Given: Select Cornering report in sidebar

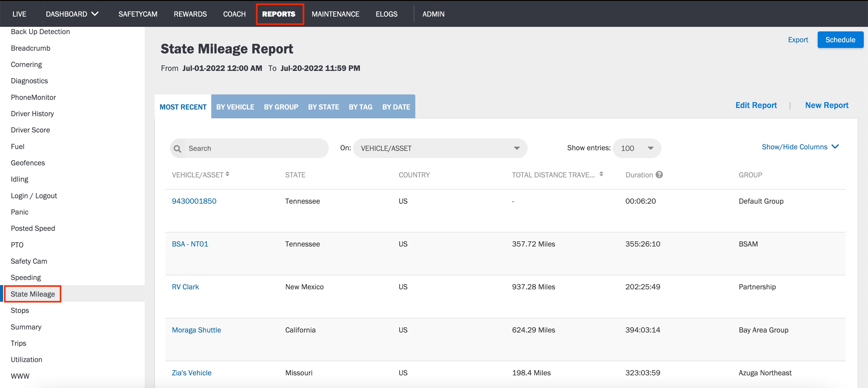Looking at the screenshot, I should pos(26,65).
